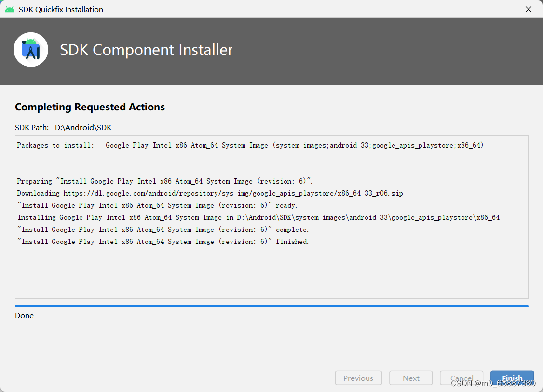Close the SDK Quickfix Installation dialog
Viewport: 543px width, 392px height.
click(529, 9)
